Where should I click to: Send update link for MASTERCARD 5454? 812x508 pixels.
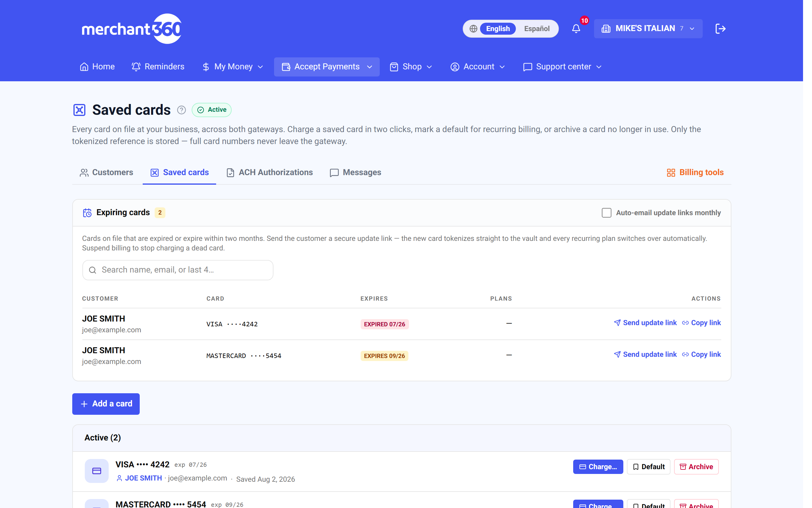tap(645, 354)
